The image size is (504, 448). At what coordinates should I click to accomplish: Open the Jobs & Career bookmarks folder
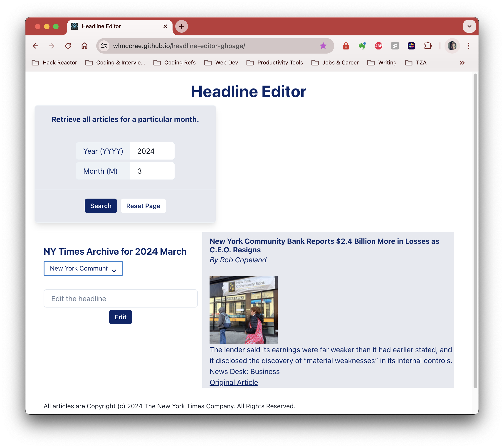(x=335, y=63)
